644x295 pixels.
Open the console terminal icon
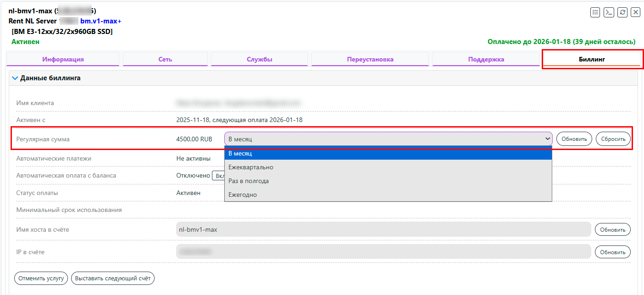pyautogui.click(x=609, y=12)
